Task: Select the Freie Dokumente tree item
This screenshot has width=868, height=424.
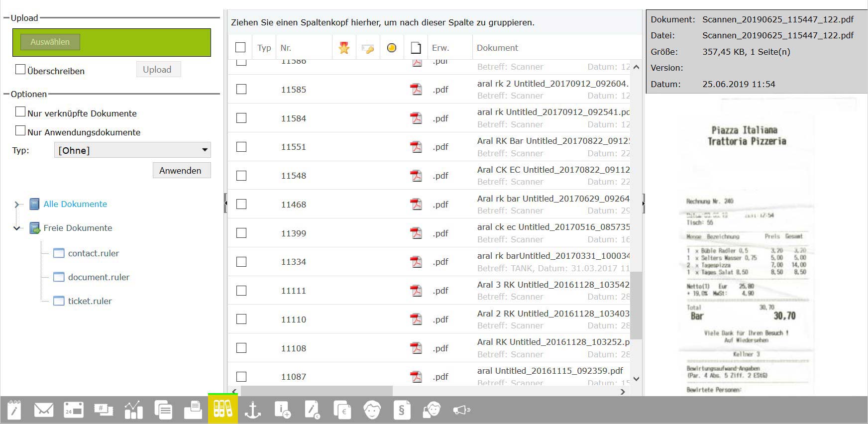Action: click(x=78, y=228)
